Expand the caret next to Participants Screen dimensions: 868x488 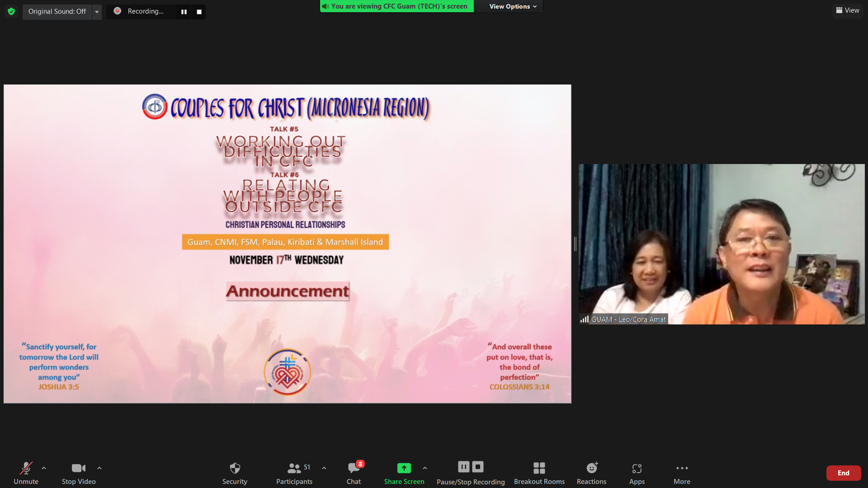coord(324,468)
